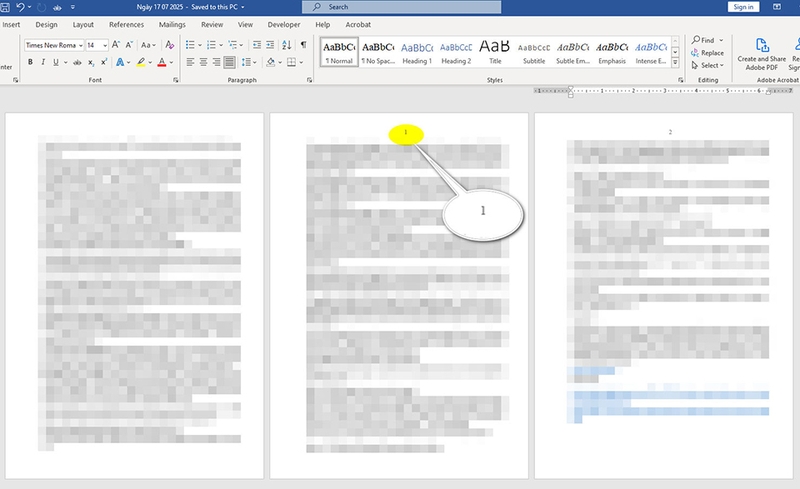This screenshot has height=489, width=800.
Task: Show paragraph marks with pilcrow icon
Action: (x=304, y=45)
